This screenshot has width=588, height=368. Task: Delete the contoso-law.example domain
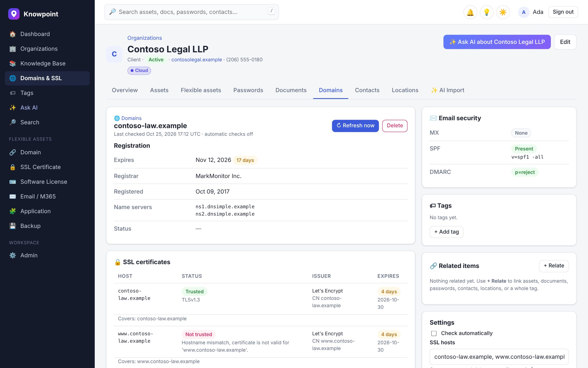[395, 126]
